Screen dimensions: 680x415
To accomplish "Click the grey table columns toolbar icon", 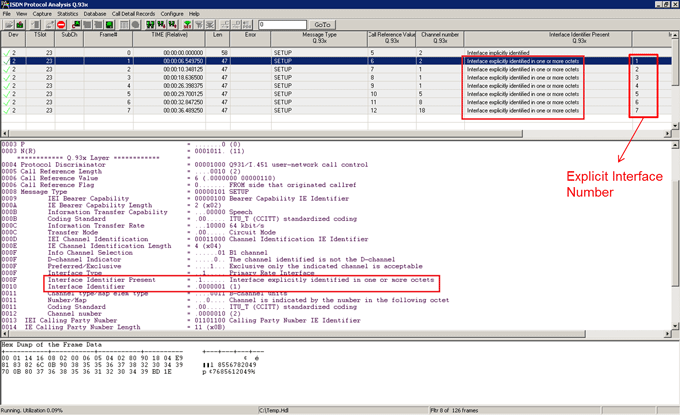I will click(x=124, y=25).
